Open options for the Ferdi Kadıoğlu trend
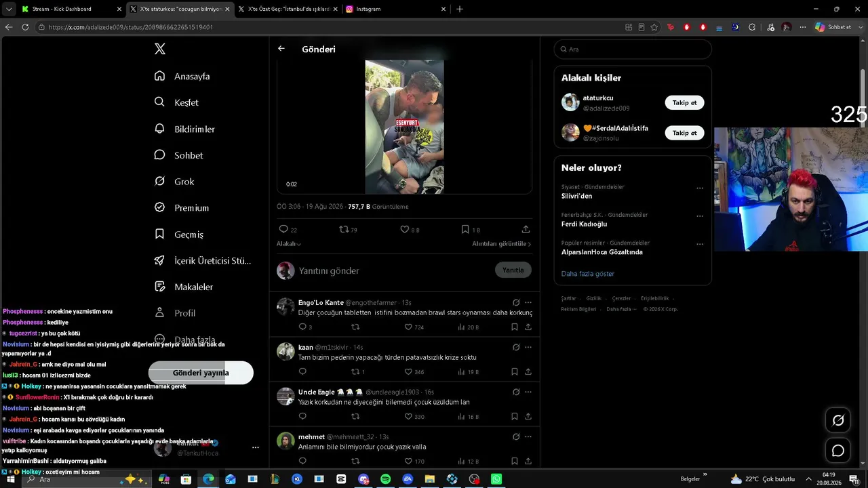 coord(700,216)
